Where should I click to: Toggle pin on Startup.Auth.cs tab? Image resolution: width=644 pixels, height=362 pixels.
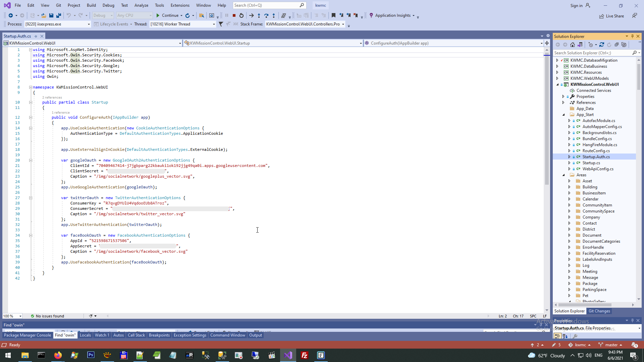(x=36, y=36)
